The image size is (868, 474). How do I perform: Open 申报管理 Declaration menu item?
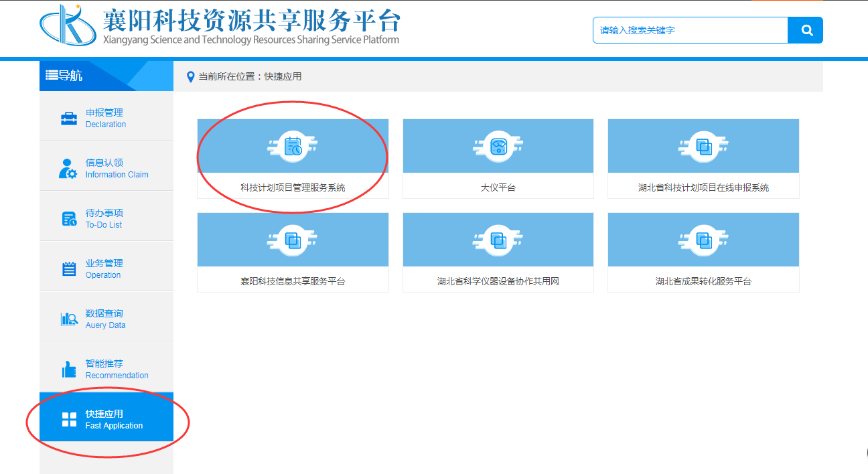(106, 116)
